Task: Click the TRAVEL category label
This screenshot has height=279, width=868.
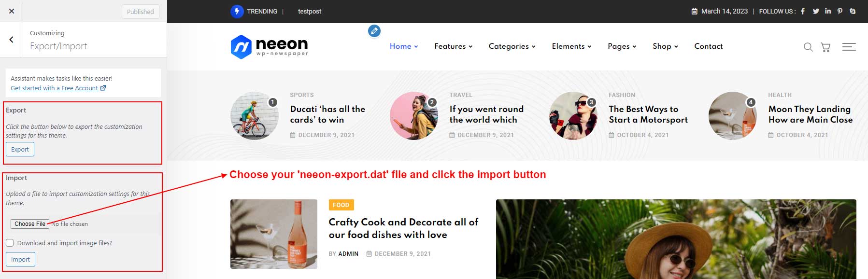Action: tap(461, 95)
